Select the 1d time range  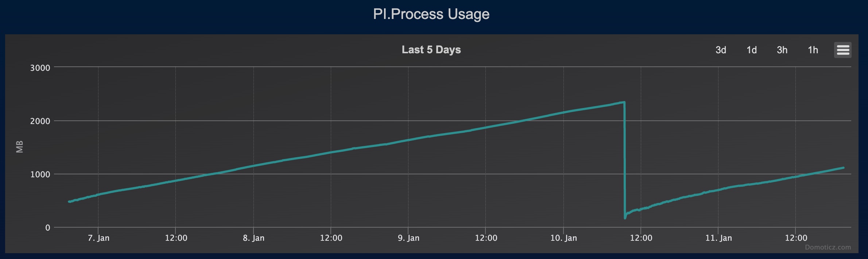tap(752, 50)
